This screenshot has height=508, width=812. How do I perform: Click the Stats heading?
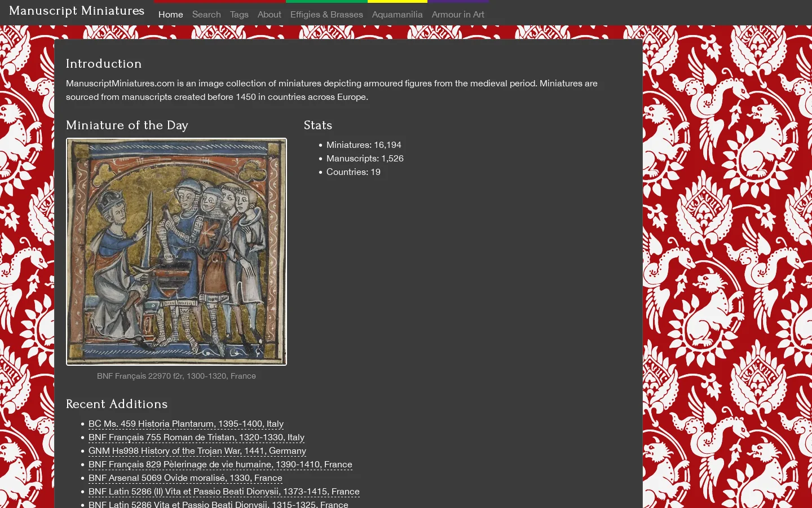pyautogui.click(x=318, y=125)
